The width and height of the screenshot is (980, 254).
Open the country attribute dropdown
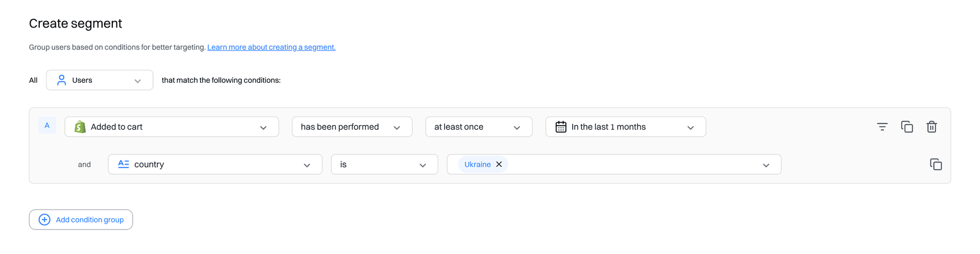pos(215,165)
